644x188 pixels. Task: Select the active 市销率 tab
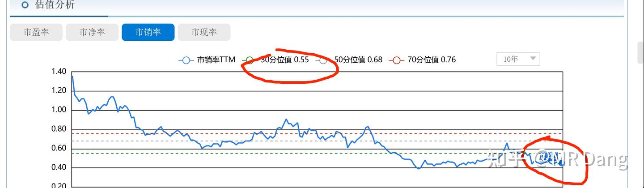(x=148, y=32)
